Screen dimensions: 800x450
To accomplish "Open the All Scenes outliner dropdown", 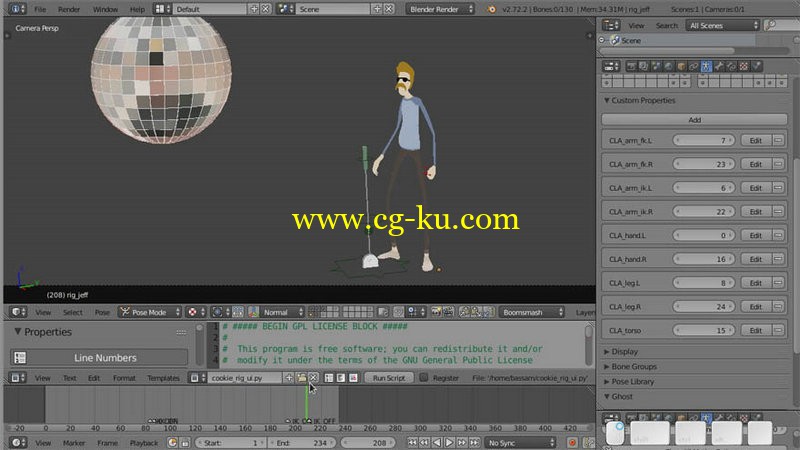I will click(x=722, y=25).
